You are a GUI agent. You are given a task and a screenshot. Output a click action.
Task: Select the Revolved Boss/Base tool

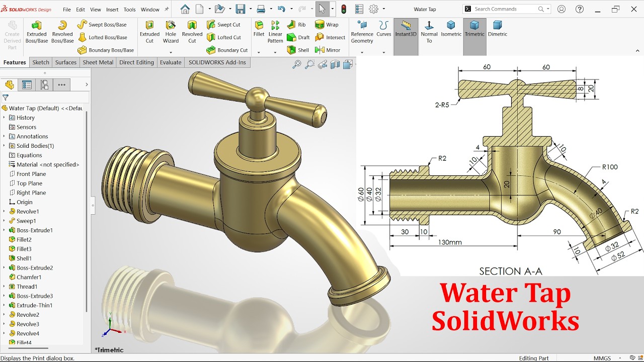tap(62, 32)
